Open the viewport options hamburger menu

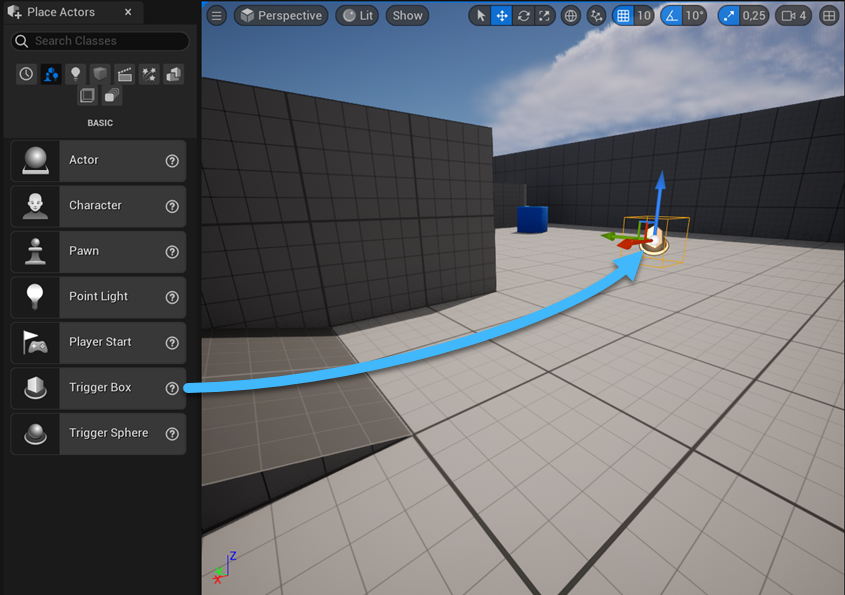216,16
